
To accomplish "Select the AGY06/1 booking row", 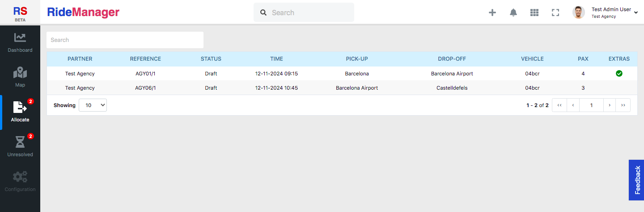I will pyautogui.click(x=342, y=88).
